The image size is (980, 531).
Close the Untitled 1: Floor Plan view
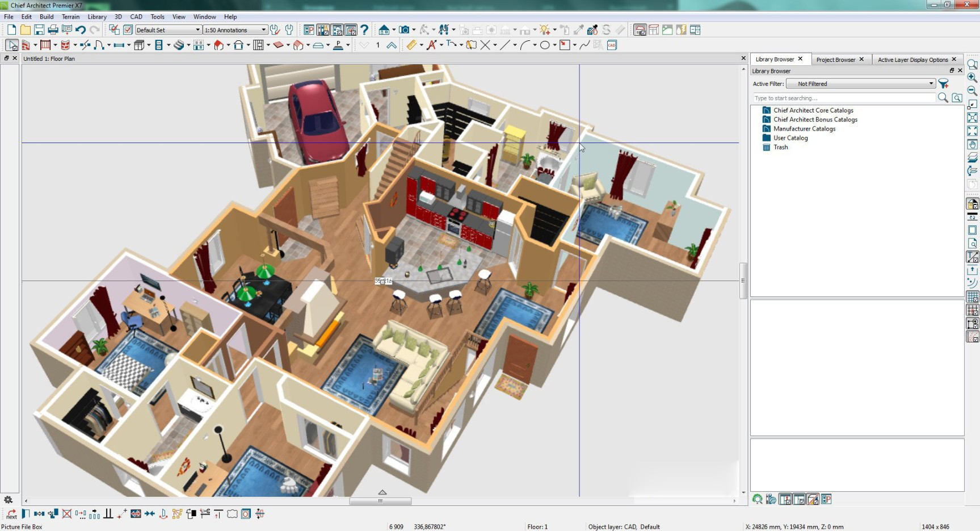[x=743, y=58]
